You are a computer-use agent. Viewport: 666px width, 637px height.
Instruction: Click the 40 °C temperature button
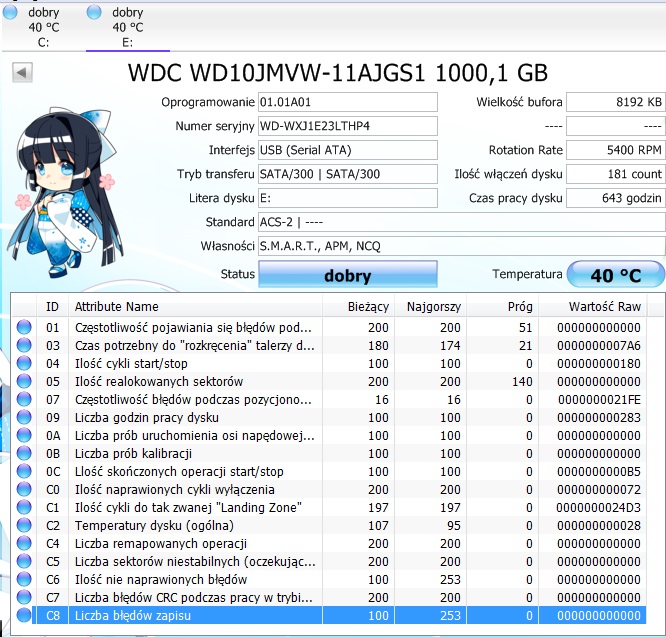click(615, 275)
